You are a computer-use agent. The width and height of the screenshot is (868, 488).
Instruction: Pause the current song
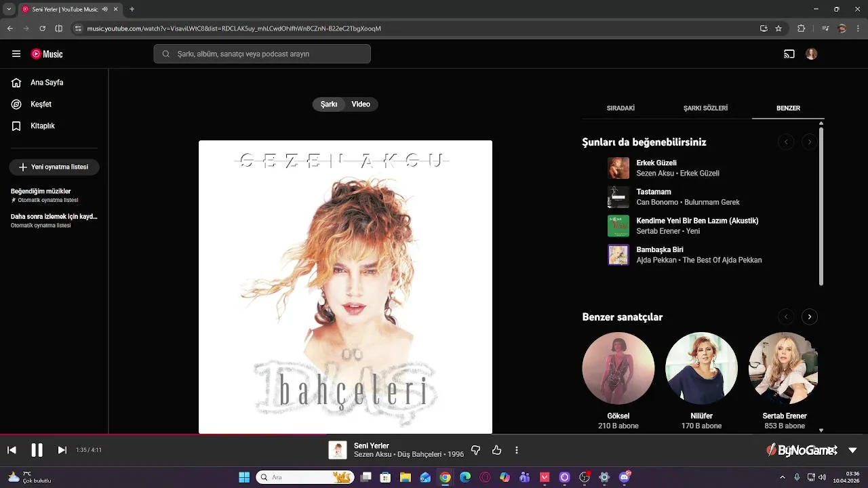point(37,450)
